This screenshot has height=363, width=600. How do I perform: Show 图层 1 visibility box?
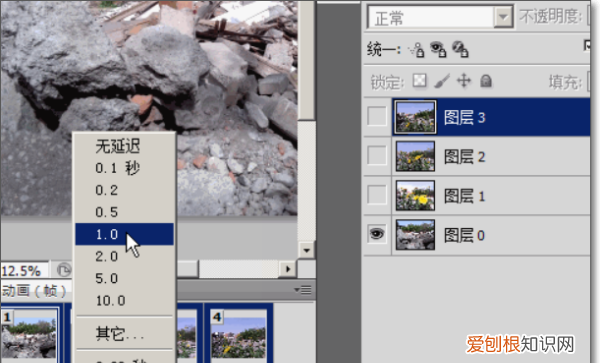pos(377,195)
